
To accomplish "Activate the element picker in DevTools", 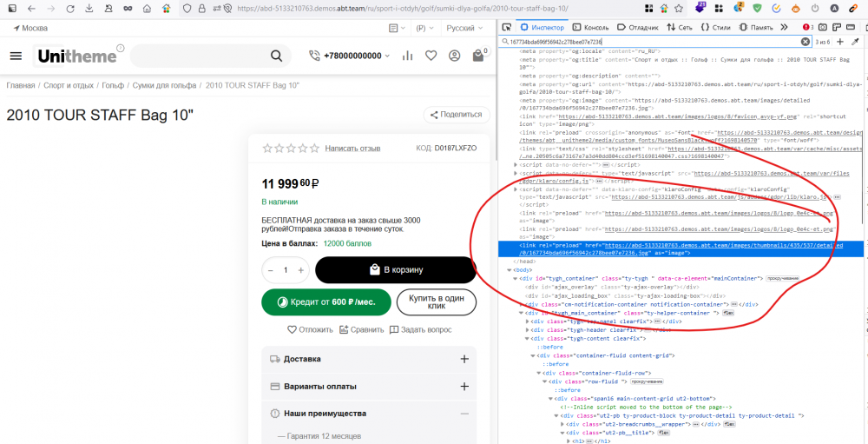I will coord(507,28).
